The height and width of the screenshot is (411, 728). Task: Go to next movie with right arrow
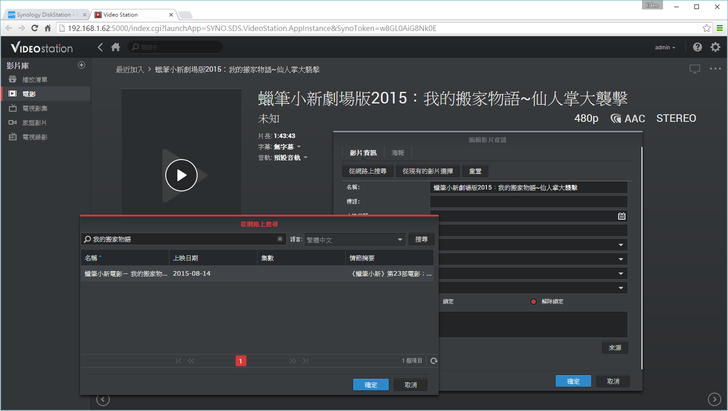point(715,401)
